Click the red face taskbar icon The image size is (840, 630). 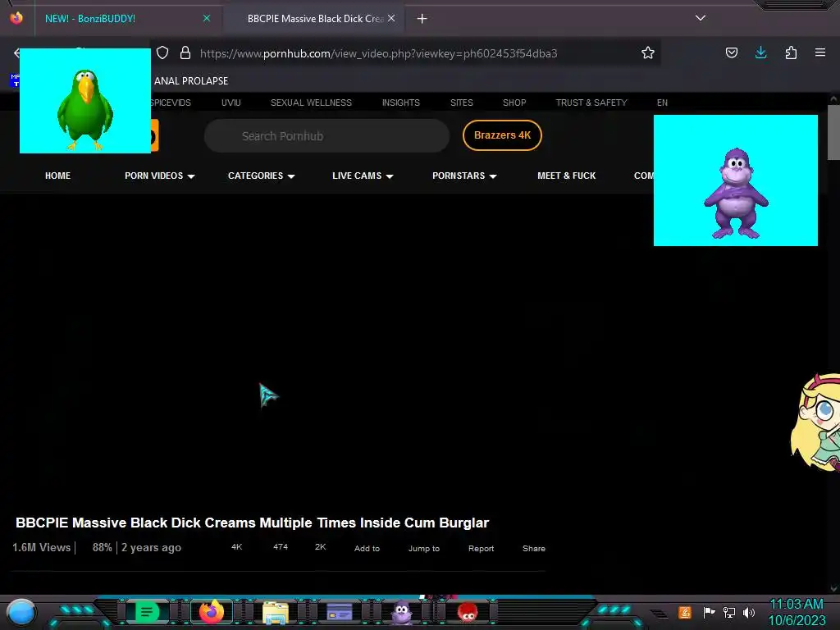pyautogui.click(x=468, y=612)
